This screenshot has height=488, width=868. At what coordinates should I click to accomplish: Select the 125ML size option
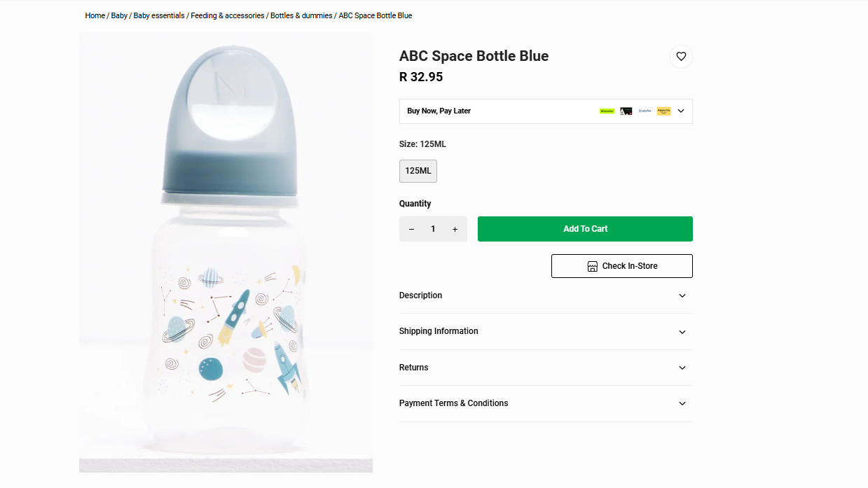[x=418, y=171]
